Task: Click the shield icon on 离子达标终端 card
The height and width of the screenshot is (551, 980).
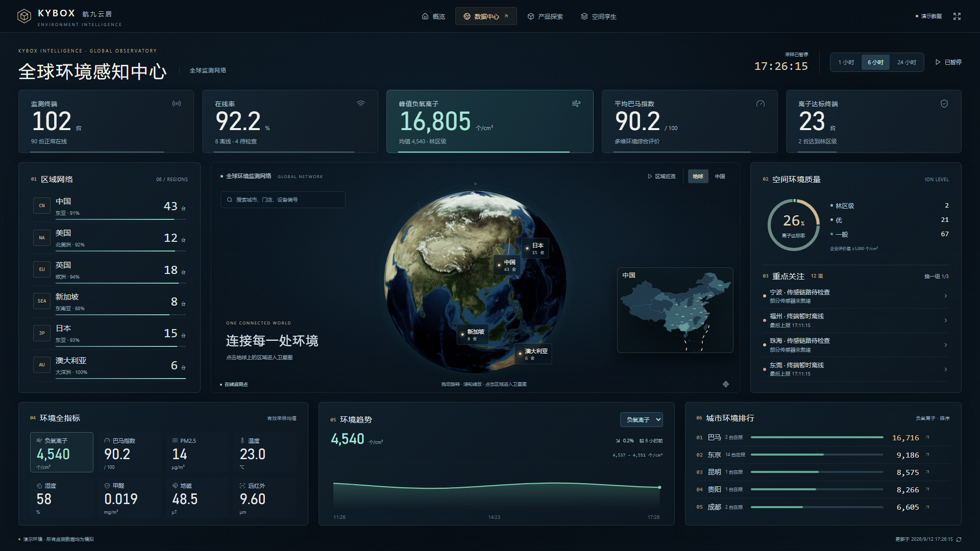Action: (944, 104)
